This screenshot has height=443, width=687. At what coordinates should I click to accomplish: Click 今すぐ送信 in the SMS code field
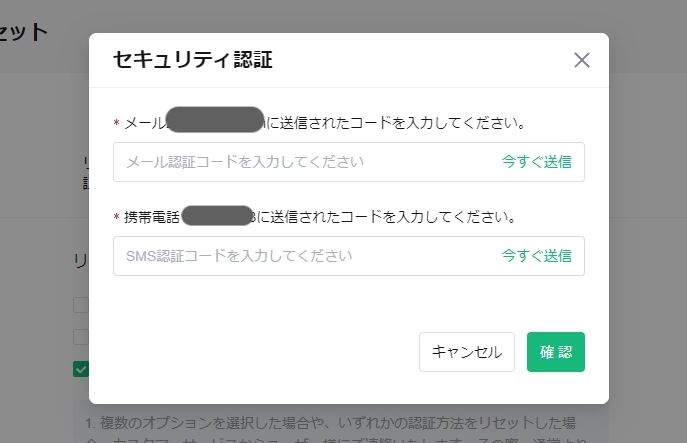point(536,255)
